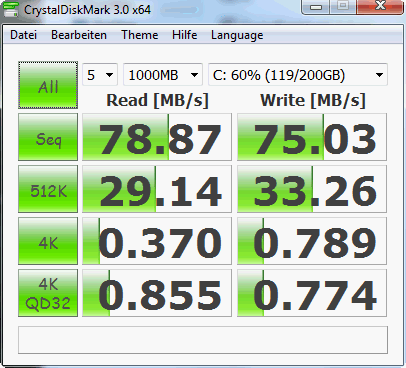Open the Datei menu
Screen dimensions: 406x368
(x=23, y=35)
